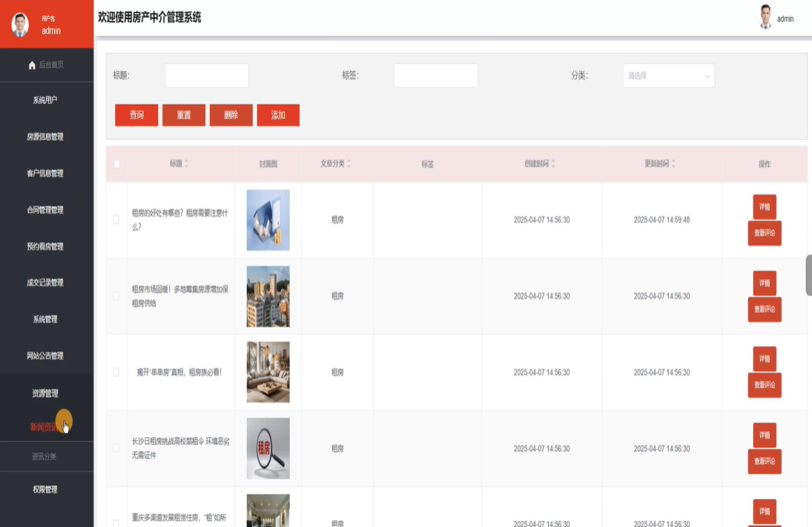The width and height of the screenshot is (812, 527).
Task: Click 租房 category cell in 租房市场回暖 row
Action: [337, 296]
